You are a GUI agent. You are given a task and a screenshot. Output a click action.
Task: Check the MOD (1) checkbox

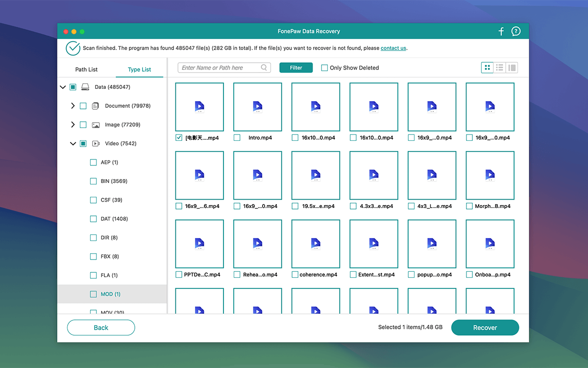[94, 294]
